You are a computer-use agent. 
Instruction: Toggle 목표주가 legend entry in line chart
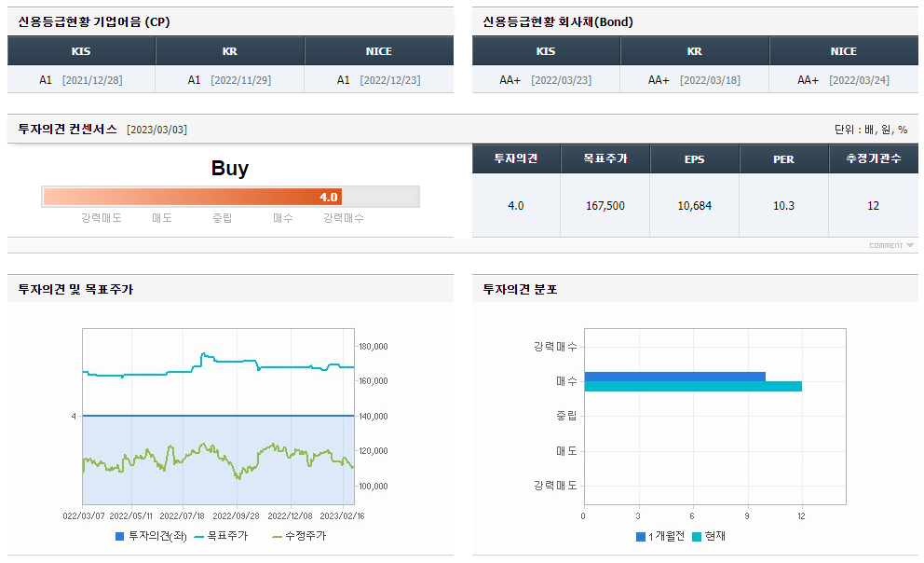(x=221, y=536)
